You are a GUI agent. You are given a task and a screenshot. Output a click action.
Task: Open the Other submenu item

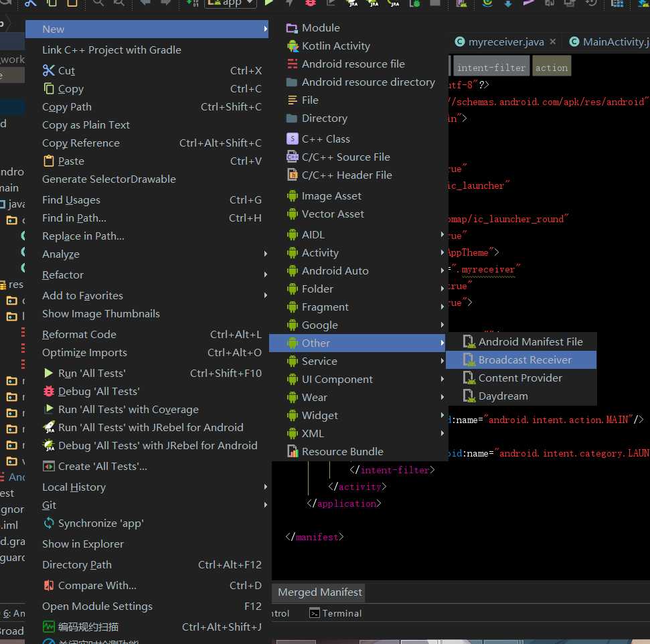click(357, 343)
